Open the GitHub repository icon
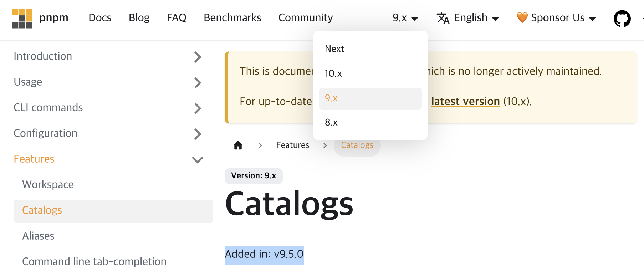This screenshot has height=276, width=644. coord(622,18)
